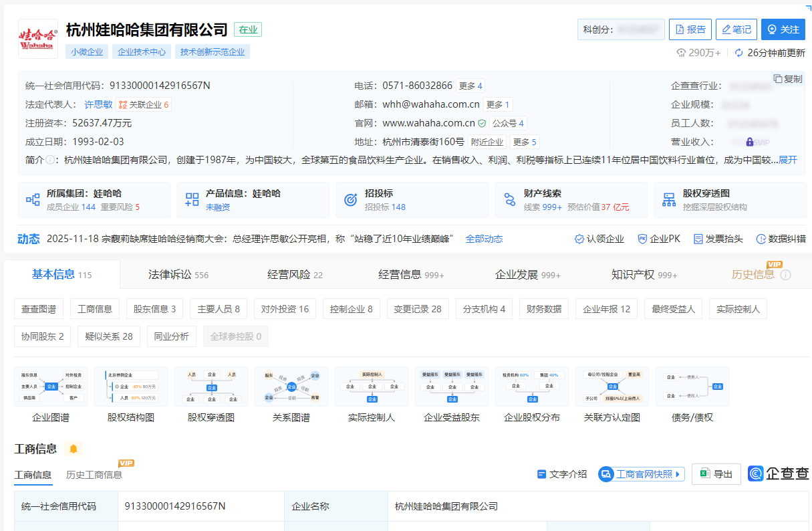Open the 公众号 4 dropdown
Screen dimensions: 812x531
(x=508, y=123)
